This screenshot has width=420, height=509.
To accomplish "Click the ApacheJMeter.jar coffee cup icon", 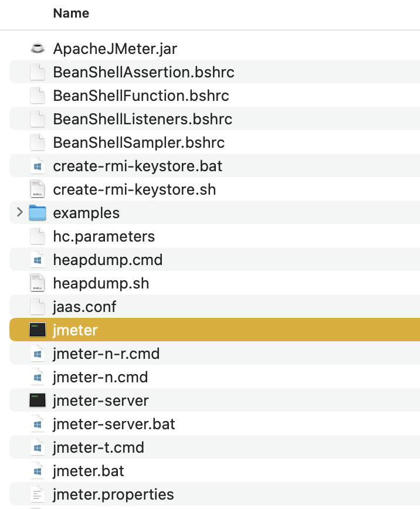I will click(x=38, y=49).
